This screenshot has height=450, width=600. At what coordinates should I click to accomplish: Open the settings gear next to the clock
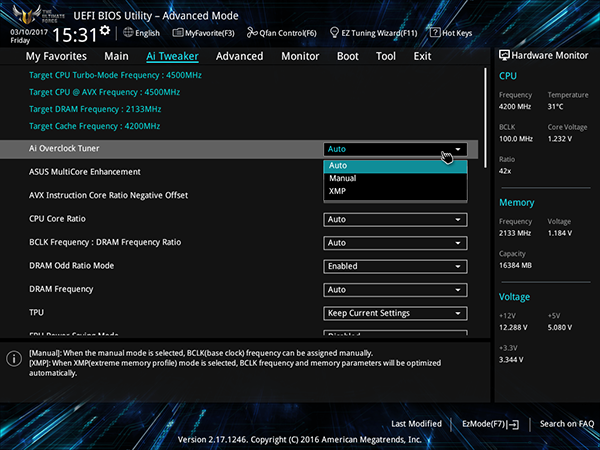pos(105,30)
